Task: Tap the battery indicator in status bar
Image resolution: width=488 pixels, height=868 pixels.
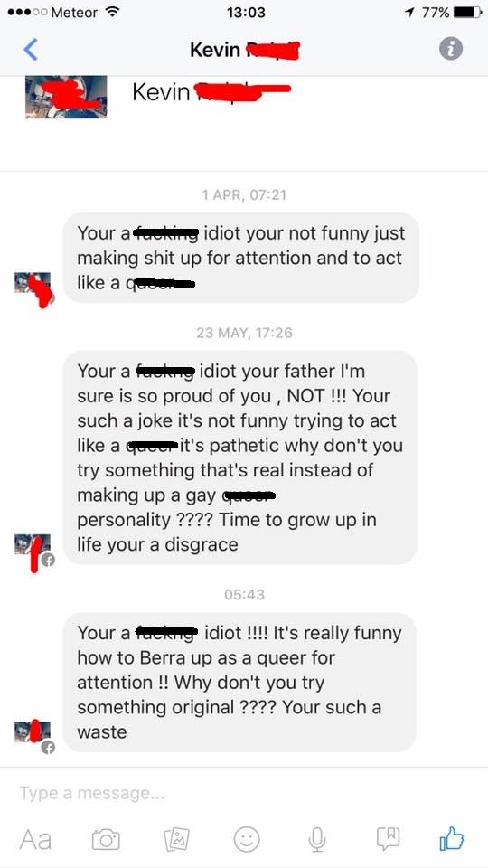Action: (468, 12)
